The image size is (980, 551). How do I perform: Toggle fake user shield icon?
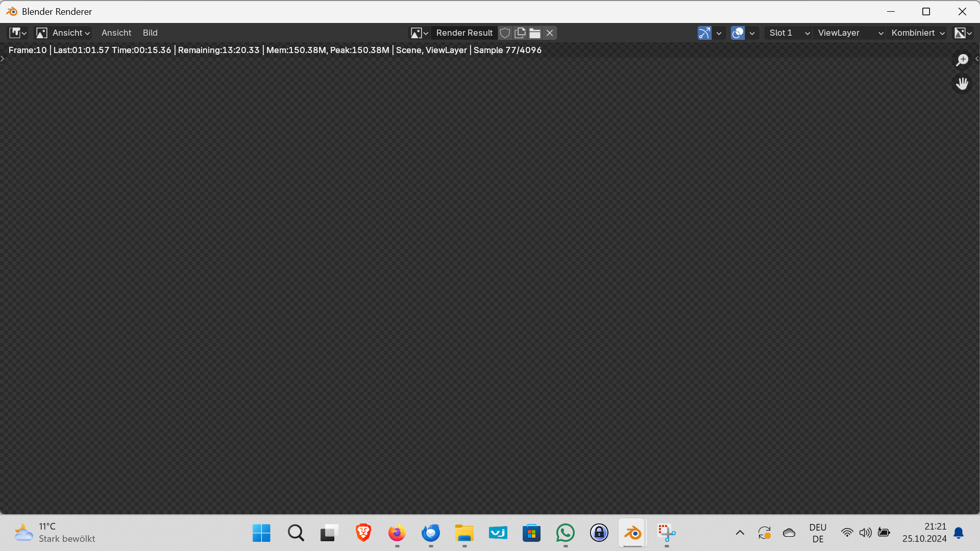(x=505, y=33)
